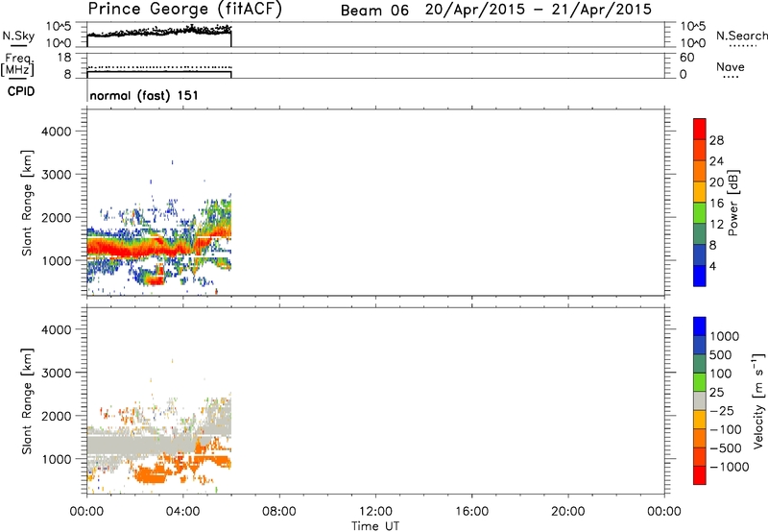Click the 'normal (fast) 151' text

tap(144, 95)
